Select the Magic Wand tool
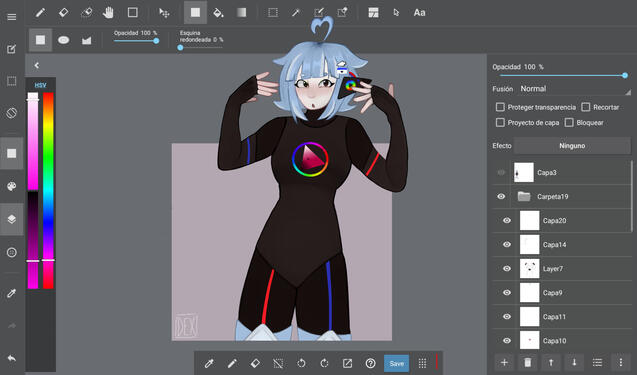The height and width of the screenshot is (375, 637). (x=296, y=13)
